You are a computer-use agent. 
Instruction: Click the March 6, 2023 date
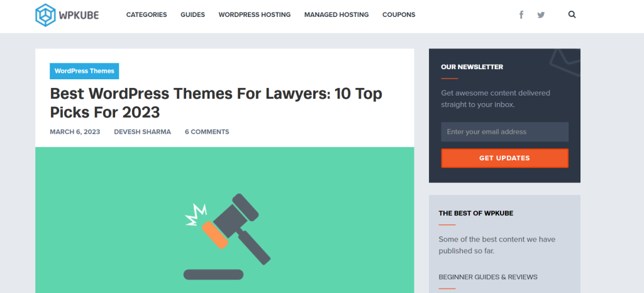pyautogui.click(x=75, y=132)
